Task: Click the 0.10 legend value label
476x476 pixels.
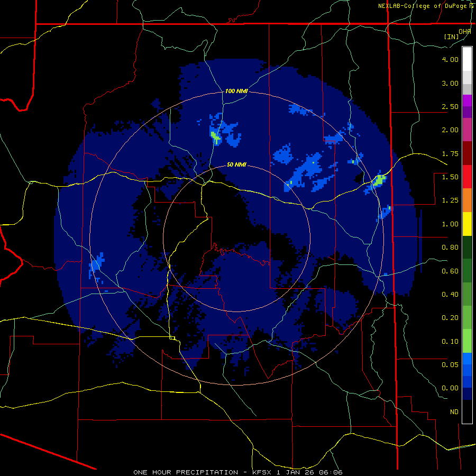Action: pyautogui.click(x=450, y=342)
